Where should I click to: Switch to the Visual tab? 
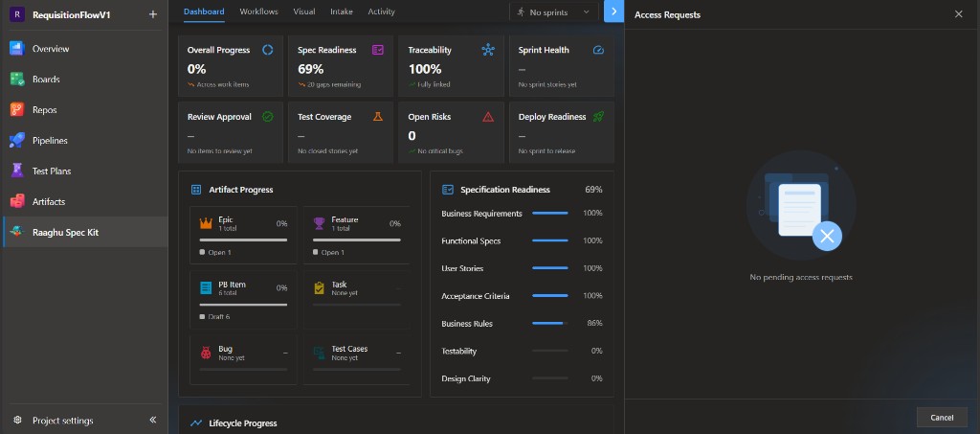[x=304, y=11]
